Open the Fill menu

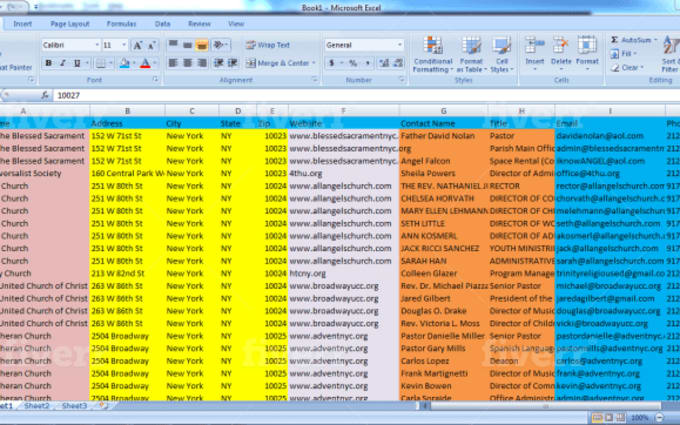(x=623, y=54)
